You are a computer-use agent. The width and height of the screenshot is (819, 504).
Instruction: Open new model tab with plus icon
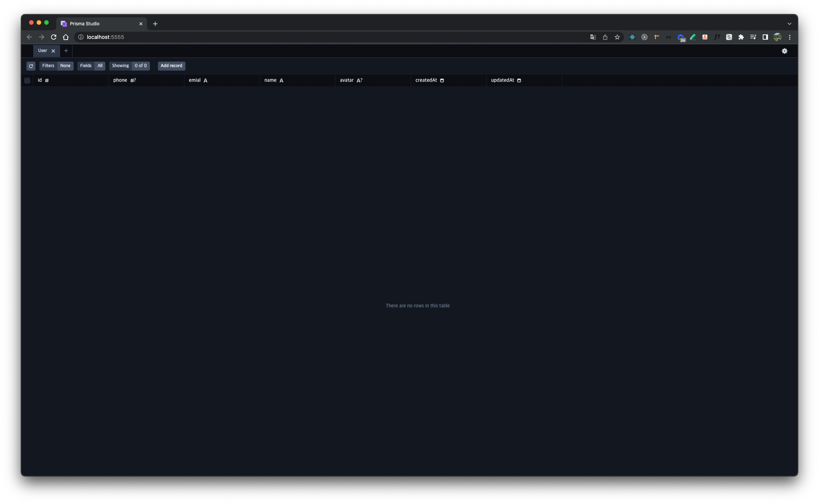66,51
